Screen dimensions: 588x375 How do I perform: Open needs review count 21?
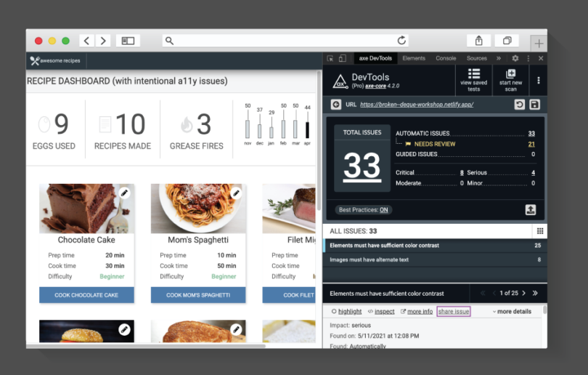coord(531,144)
